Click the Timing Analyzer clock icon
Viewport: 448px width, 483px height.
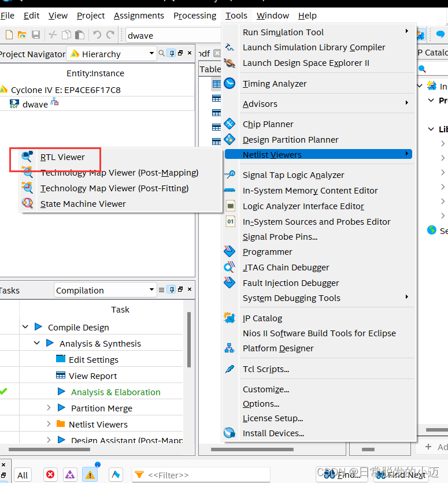pyautogui.click(x=229, y=83)
